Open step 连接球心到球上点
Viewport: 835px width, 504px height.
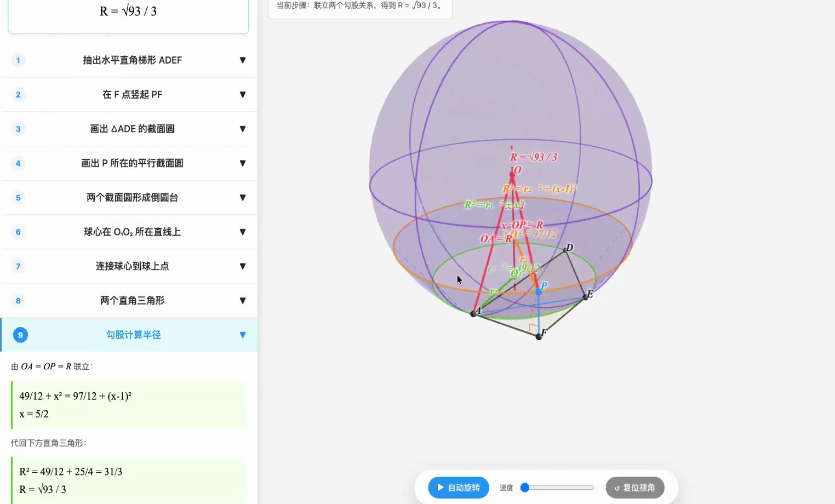point(129,266)
